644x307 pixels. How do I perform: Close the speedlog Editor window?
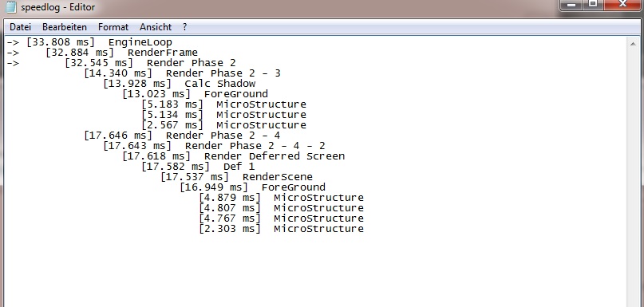pyautogui.click(x=622, y=4)
